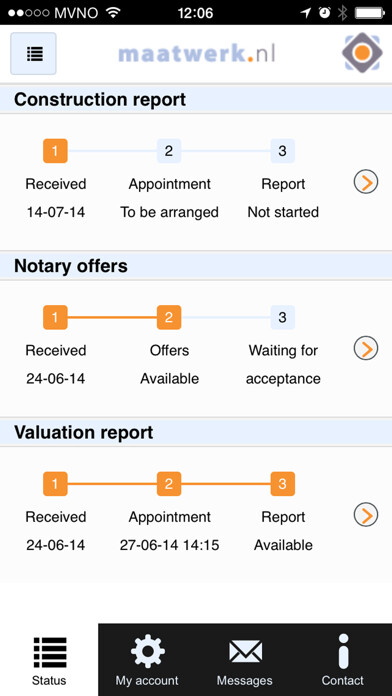Expand Construction report details arrow
The image size is (392, 696).
coord(366,182)
